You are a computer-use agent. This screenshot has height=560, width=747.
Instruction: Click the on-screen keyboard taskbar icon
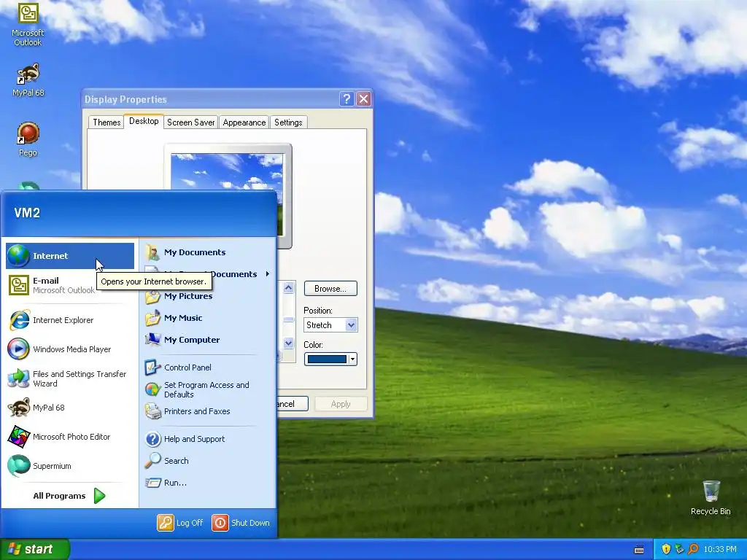coord(639,550)
